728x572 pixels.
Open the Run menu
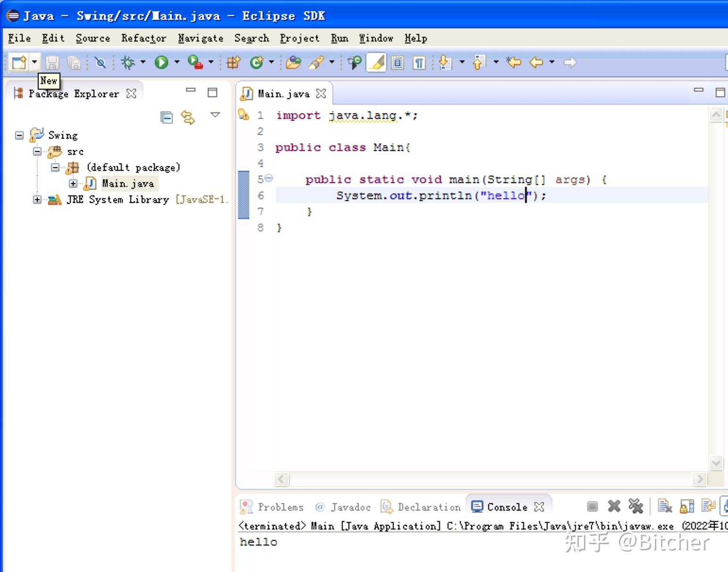339,38
